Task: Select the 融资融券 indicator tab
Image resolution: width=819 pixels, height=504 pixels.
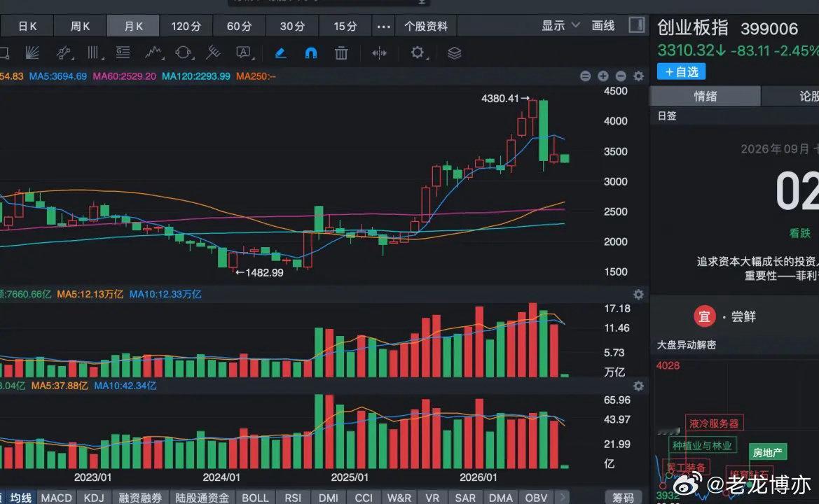Action: tap(140, 498)
